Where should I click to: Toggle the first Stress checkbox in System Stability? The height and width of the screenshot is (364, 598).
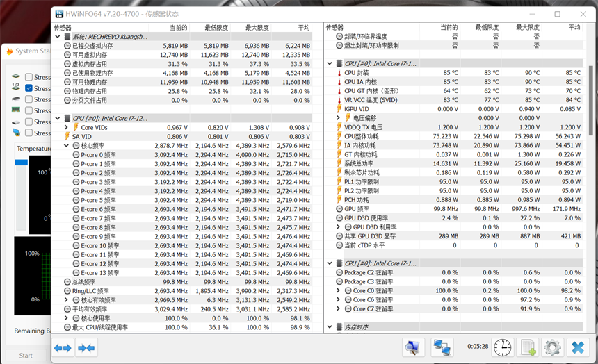click(x=29, y=77)
